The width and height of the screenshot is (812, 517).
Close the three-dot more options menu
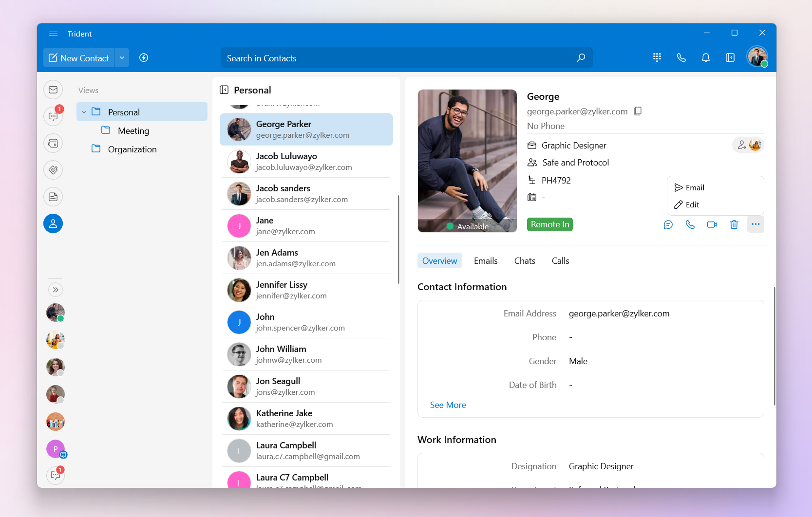[755, 224]
